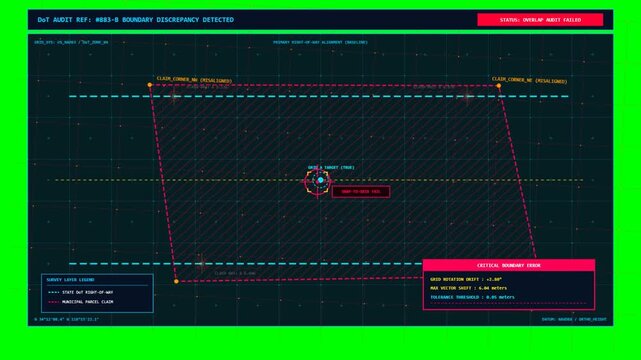Click the CLAIM_CORNER_NE (MISALIGNED) label
The width and height of the screenshot is (641, 360).
tap(529, 80)
